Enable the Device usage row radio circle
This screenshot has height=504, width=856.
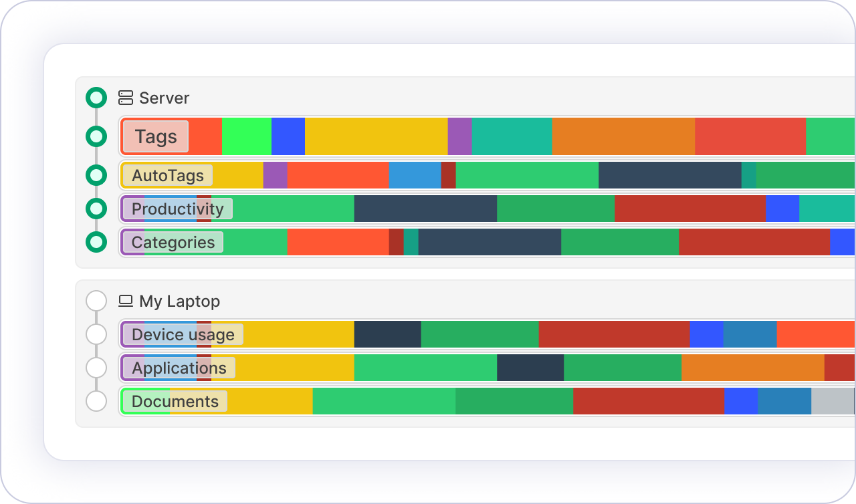(96, 334)
